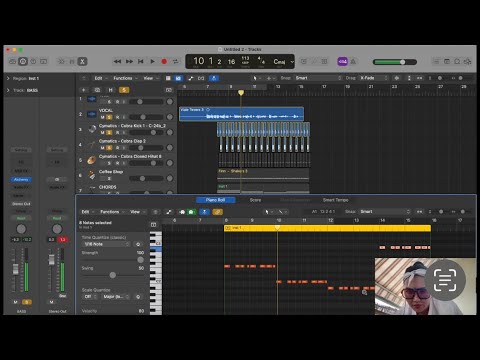Open the Tracks area Functions menu
Image resolution: width=480 pixels, height=360 pixels.
pyautogui.click(x=125, y=78)
